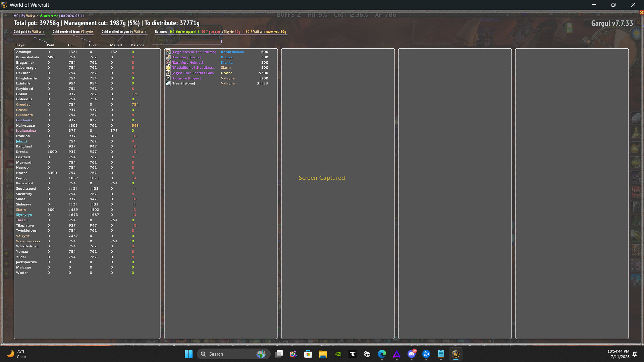Click Gobhil's balance value 175

point(135,94)
